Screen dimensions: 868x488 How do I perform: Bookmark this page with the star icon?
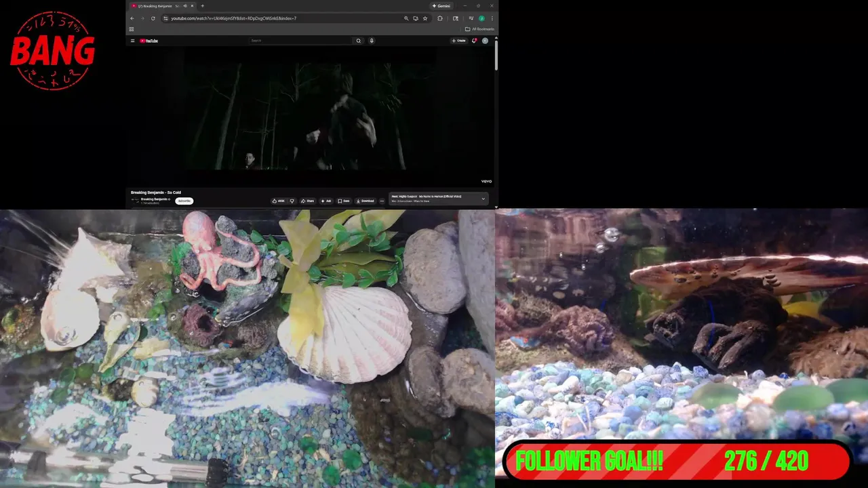(x=425, y=18)
